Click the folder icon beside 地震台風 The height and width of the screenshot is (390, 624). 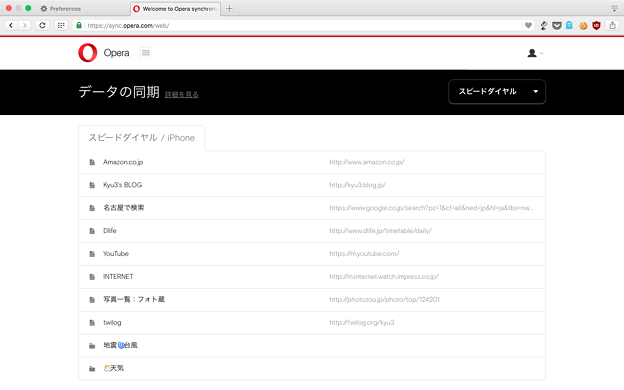(92, 346)
